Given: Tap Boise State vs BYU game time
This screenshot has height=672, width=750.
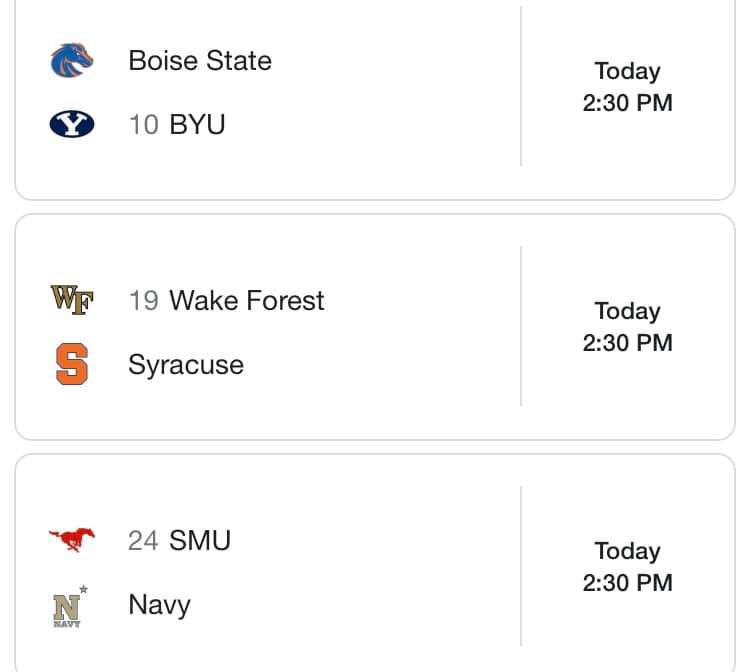Looking at the screenshot, I should [x=628, y=87].
